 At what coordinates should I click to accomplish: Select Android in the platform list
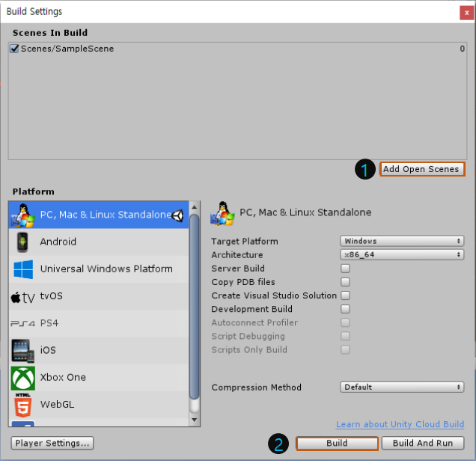coord(99,242)
